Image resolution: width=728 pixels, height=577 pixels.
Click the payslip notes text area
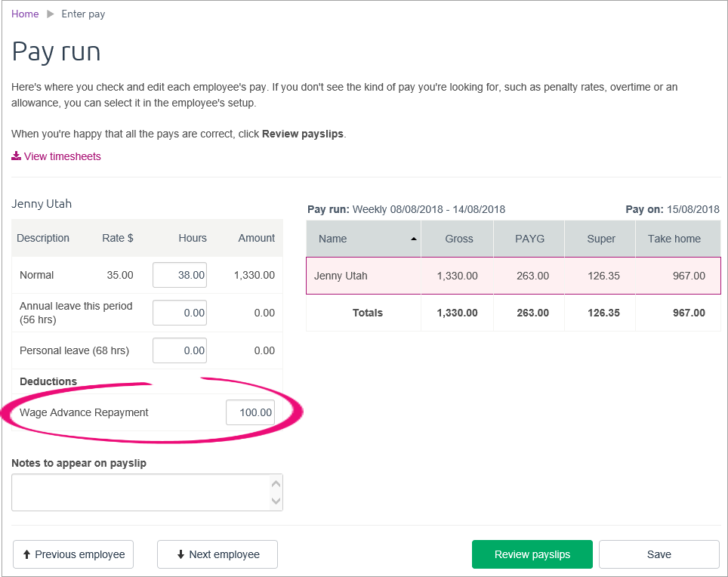click(140, 492)
